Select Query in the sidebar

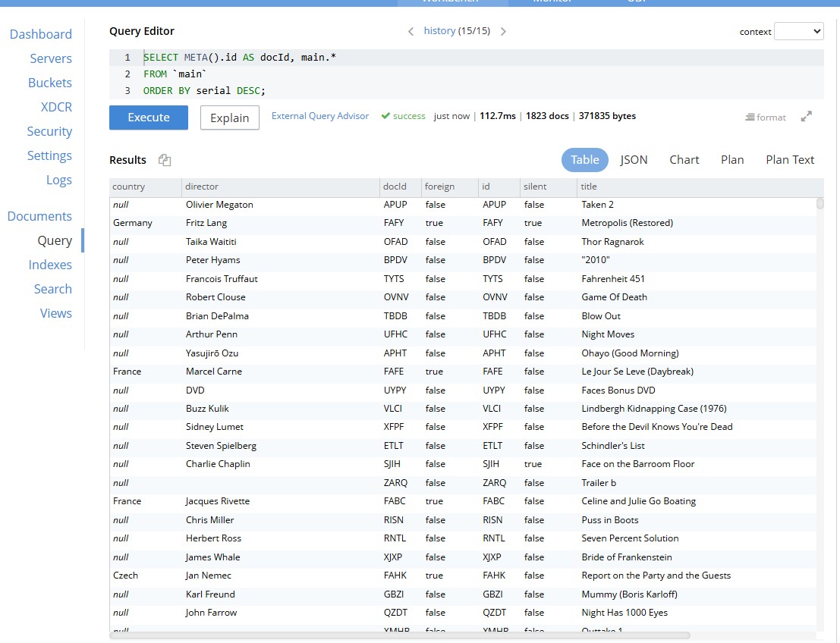[x=55, y=241]
